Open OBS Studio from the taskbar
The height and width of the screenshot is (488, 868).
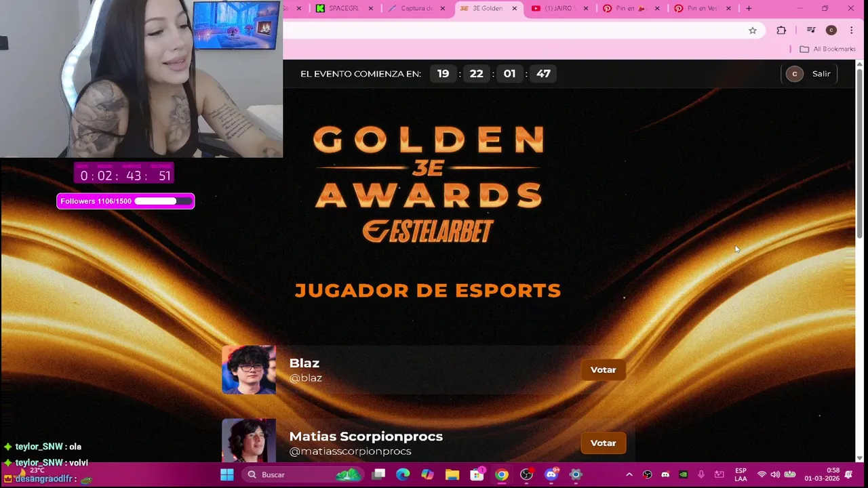[x=526, y=474]
